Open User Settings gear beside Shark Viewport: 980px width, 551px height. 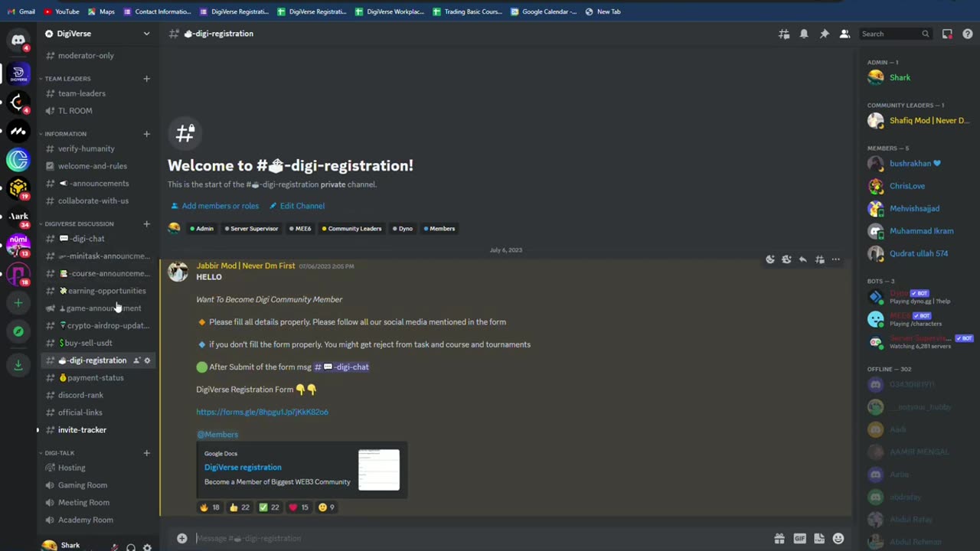click(147, 547)
